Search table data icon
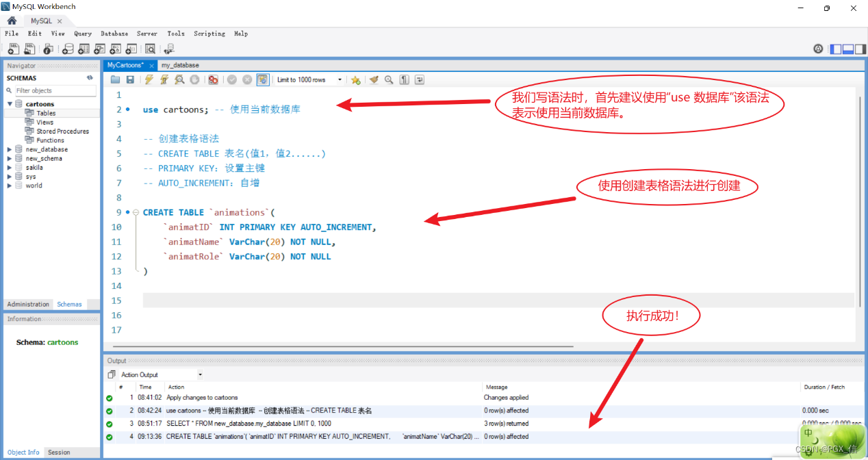 tap(150, 49)
